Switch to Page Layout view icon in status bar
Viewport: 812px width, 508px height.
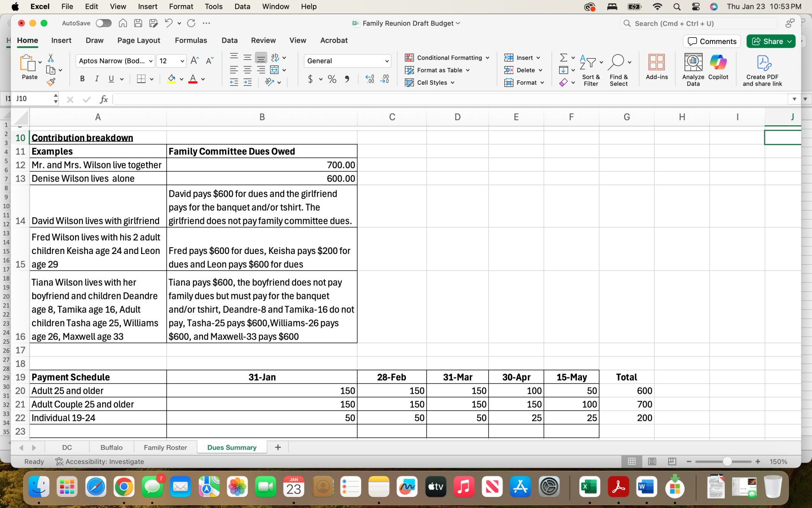pos(652,461)
